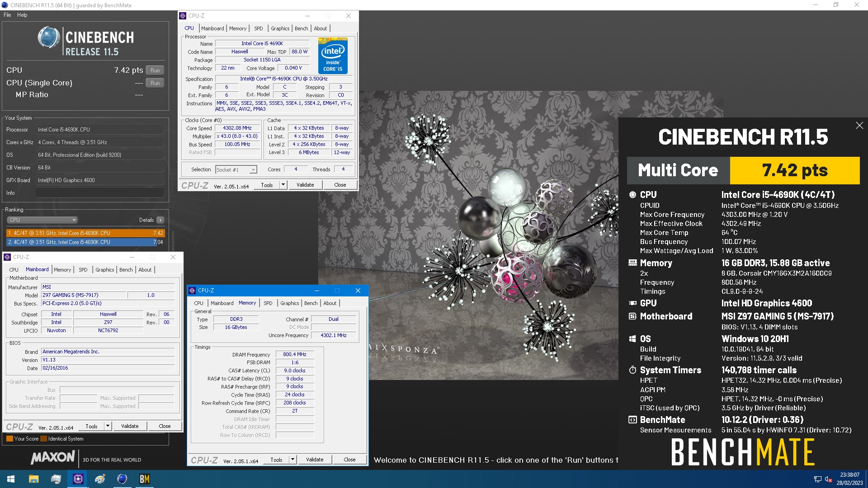Run the CPU benchmark
The height and width of the screenshot is (488, 868).
point(155,70)
